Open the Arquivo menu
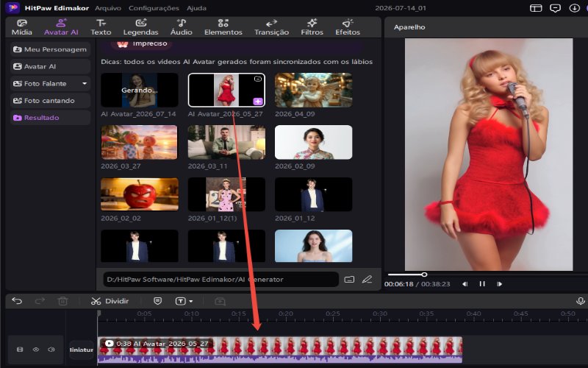 point(108,8)
